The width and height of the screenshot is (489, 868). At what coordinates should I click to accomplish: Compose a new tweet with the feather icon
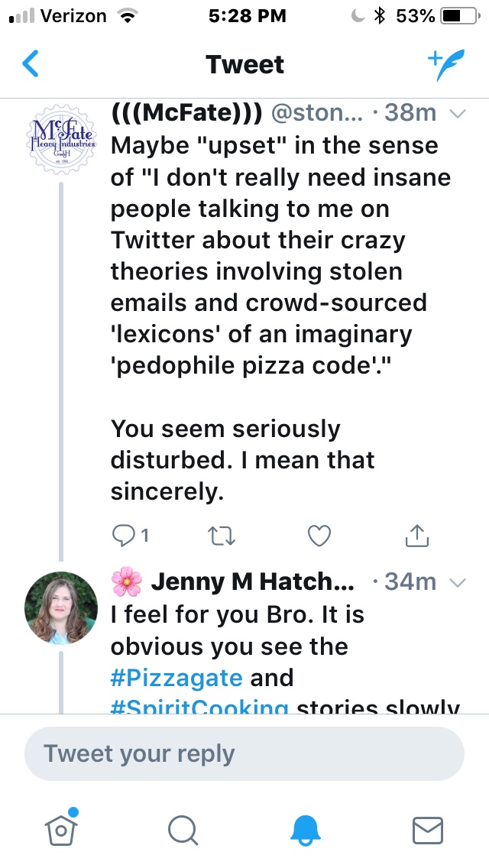tap(445, 65)
